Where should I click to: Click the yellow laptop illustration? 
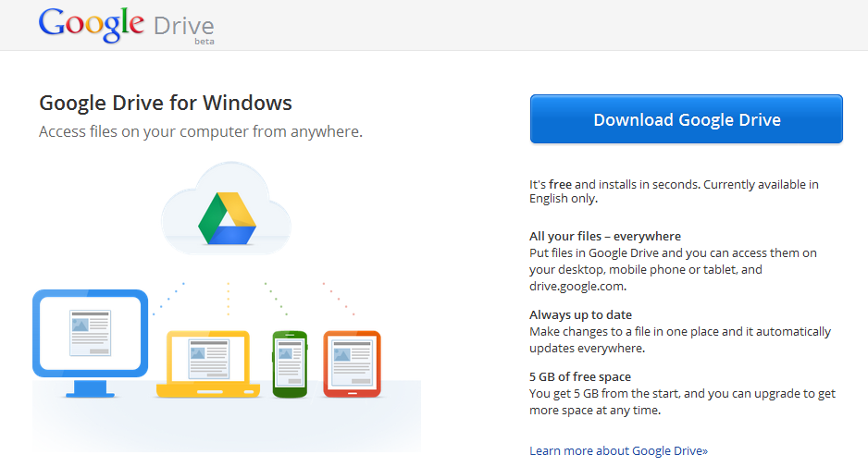tap(207, 363)
